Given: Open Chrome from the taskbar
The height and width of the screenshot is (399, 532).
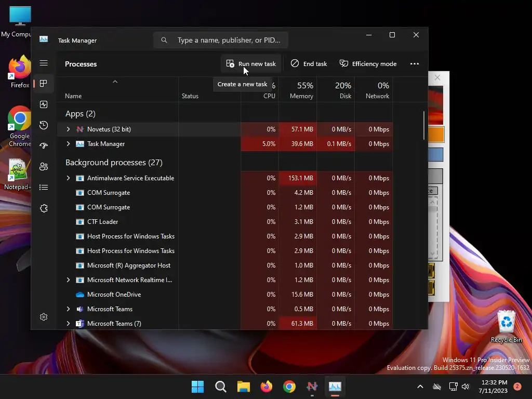Looking at the screenshot, I should click(x=289, y=387).
